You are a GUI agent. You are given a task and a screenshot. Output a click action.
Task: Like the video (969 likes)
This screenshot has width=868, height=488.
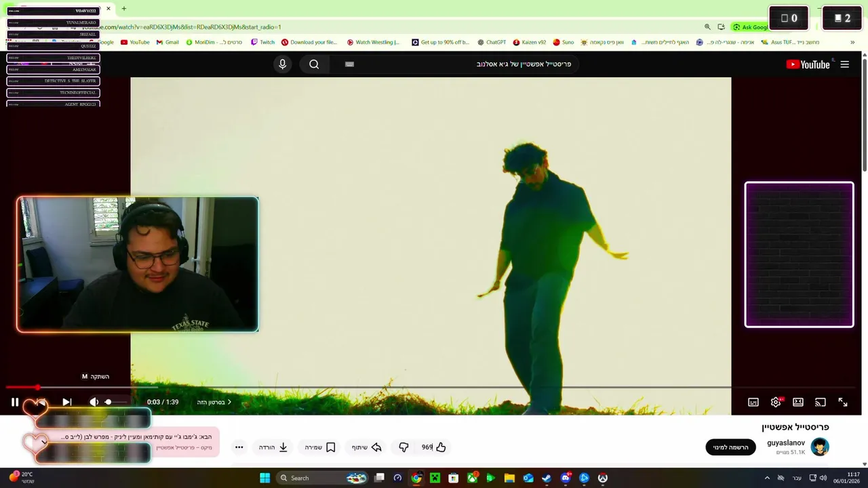434,447
